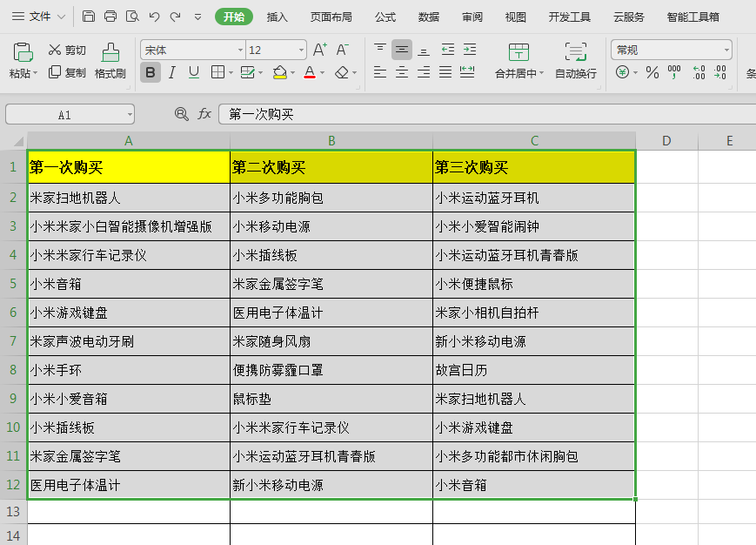Image resolution: width=756 pixels, height=545 pixels.
Task: Click the fx insert function icon
Action: click(x=204, y=114)
